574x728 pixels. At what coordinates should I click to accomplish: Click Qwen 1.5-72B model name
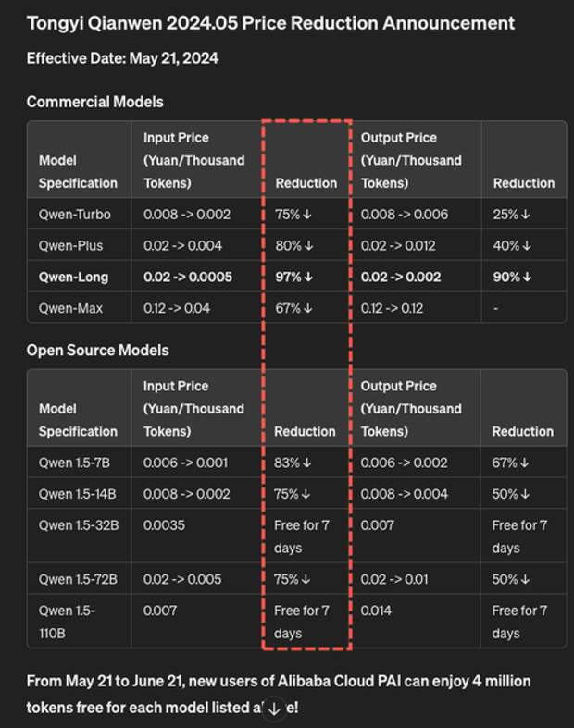click(78, 579)
